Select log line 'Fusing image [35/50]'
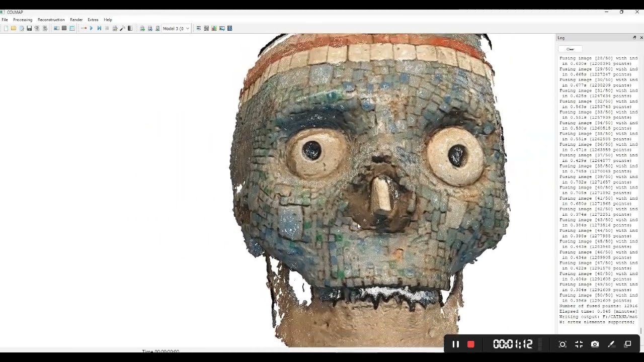This screenshot has height=362, width=644. tap(598, 134)
